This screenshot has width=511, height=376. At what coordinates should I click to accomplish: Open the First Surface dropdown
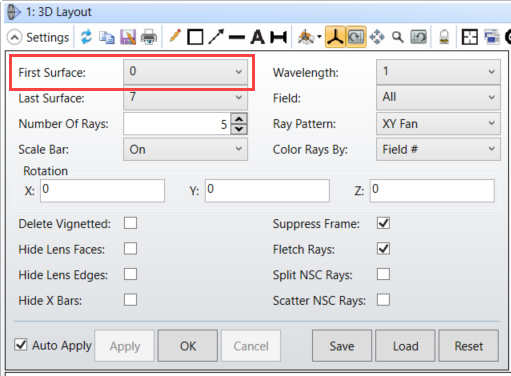coord(185,72)
